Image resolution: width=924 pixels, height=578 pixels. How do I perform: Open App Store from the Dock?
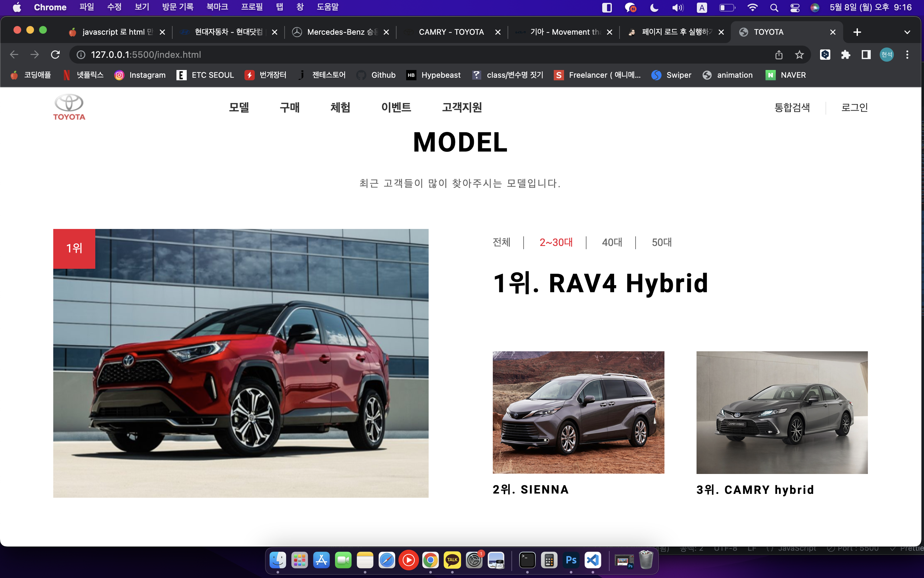pyautogui.click(x=321, y=560)
